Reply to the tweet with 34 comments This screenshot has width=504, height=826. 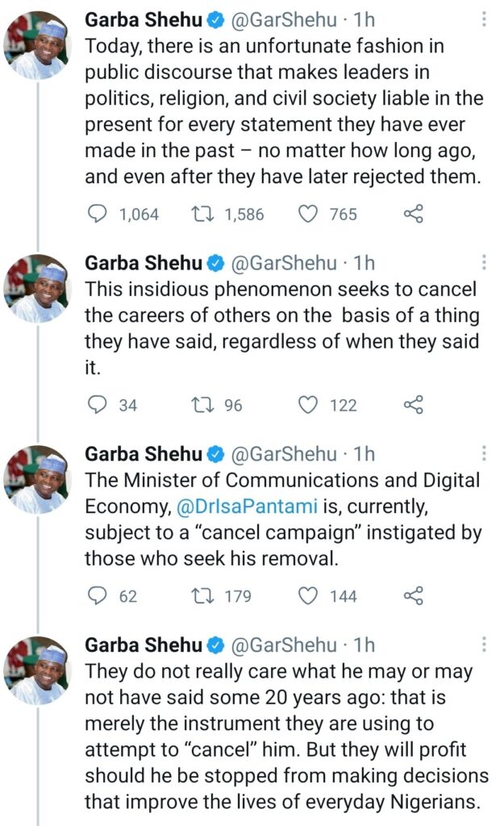97,405
